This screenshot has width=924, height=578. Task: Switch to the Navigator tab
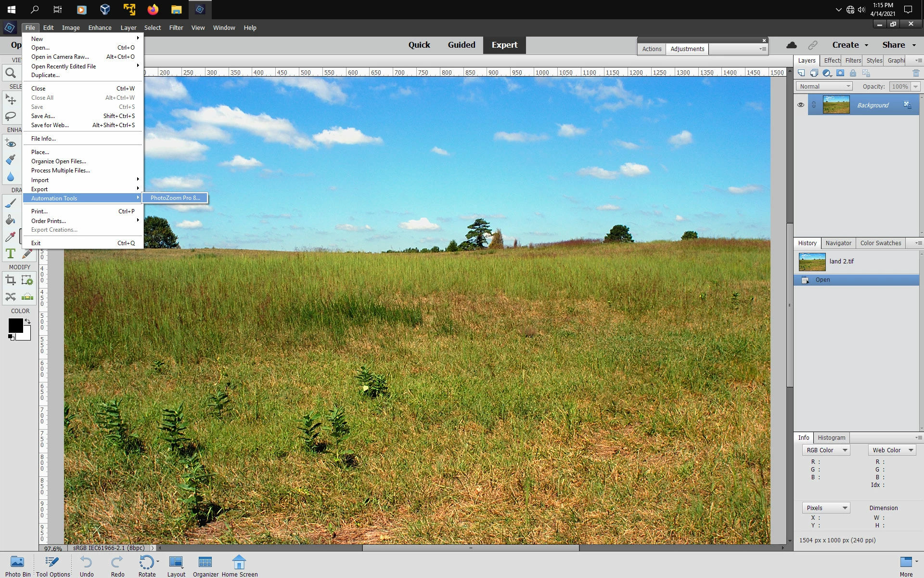[838, 243]
